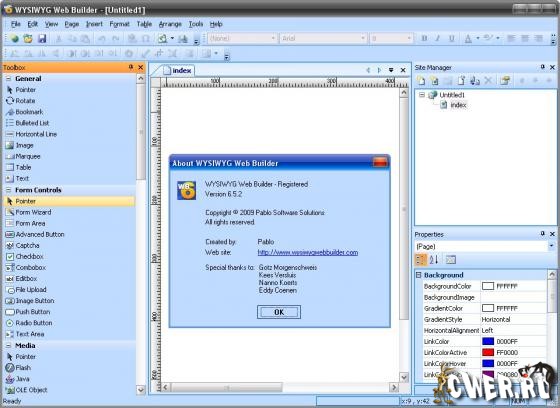Open the Help menu
The height and width of the screenshot is (408, 560).
click(216, 24)
